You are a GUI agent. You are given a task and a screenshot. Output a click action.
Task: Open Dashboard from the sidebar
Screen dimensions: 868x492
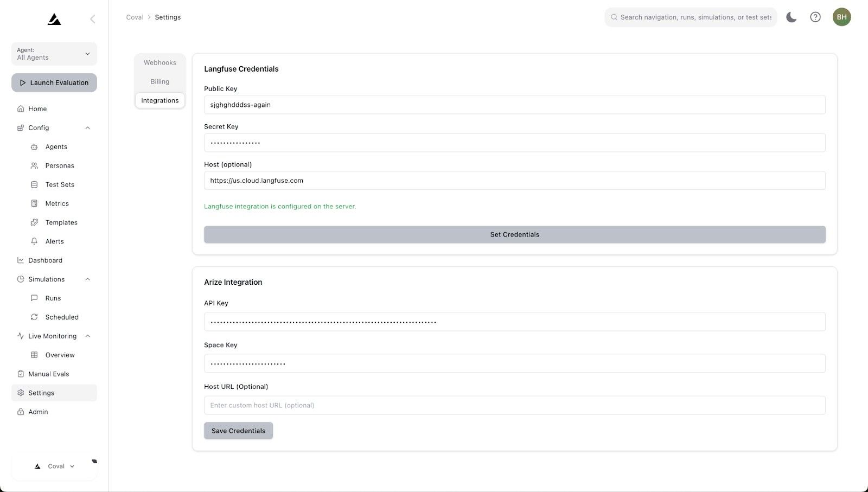pyautogui.click(x=54, y=261)
